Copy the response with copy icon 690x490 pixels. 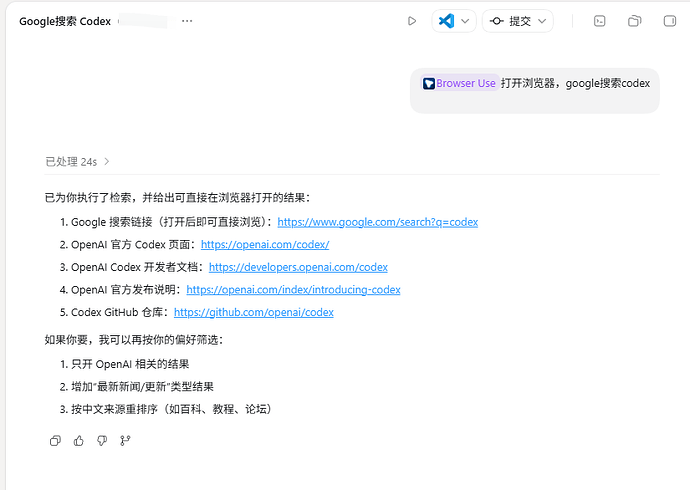pos(55,440)
